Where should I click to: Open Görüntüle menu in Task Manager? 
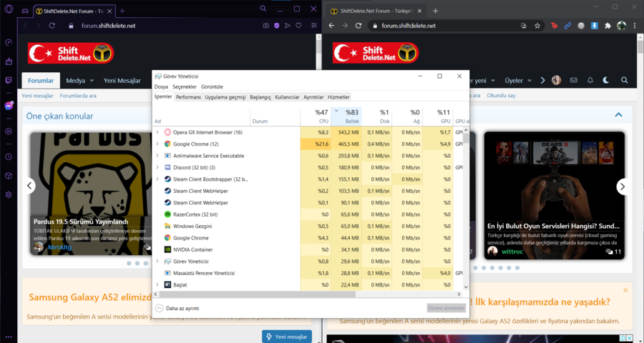pos(212,86)
